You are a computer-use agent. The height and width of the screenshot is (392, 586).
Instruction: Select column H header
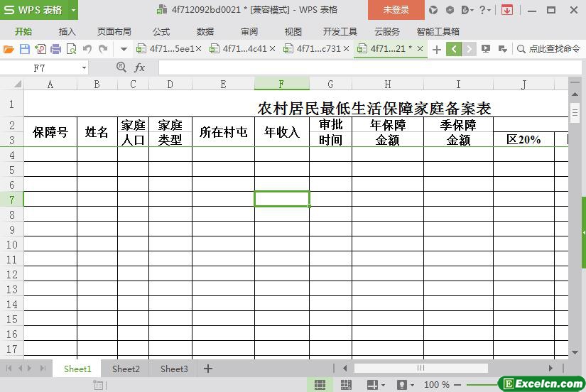(x=388, y=84)
